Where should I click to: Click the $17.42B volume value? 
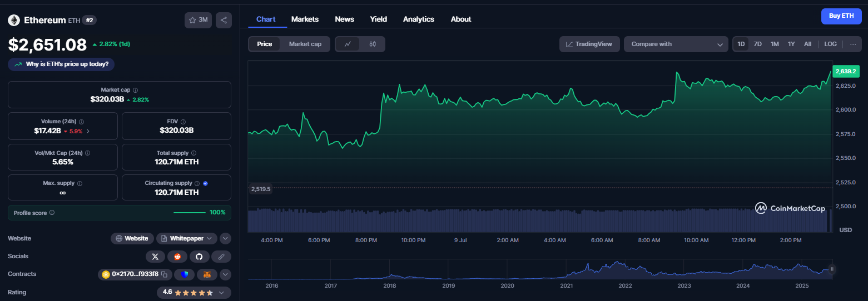point(47,131)
